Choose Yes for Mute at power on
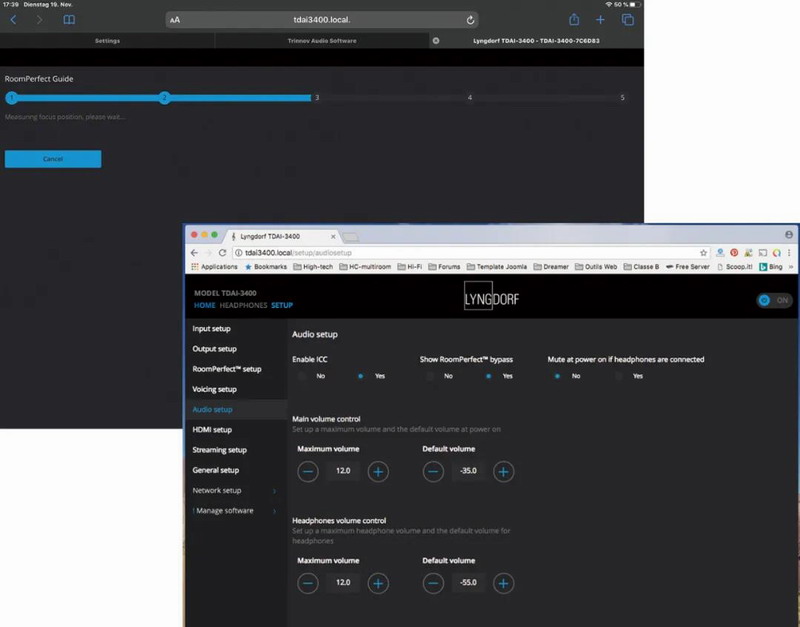The width and height of the screenshot is (800, 627). tap(619, 376)
